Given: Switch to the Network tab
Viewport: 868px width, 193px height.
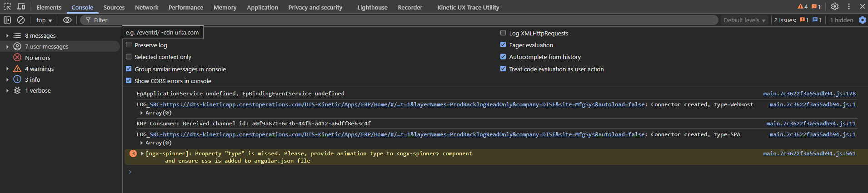Looking at the screenshot, I should [x=146, y=8].
